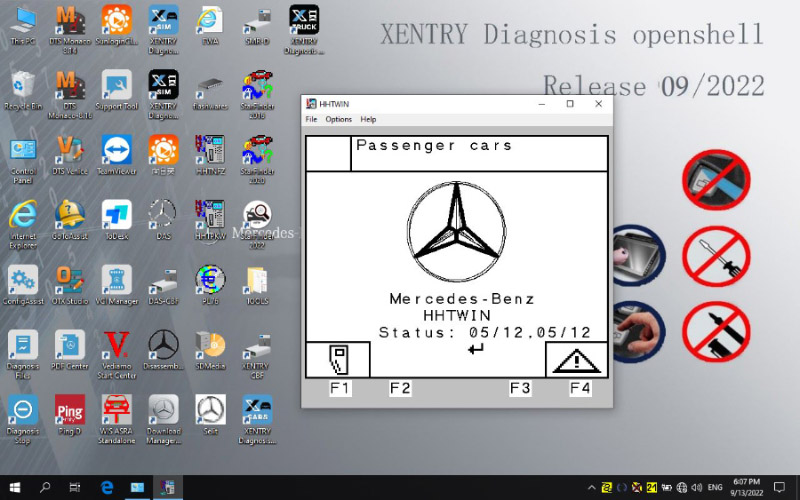Select the ConfigAssist desktop shortcut
This screenshot has width=800, height=500.
click(23, 285)
